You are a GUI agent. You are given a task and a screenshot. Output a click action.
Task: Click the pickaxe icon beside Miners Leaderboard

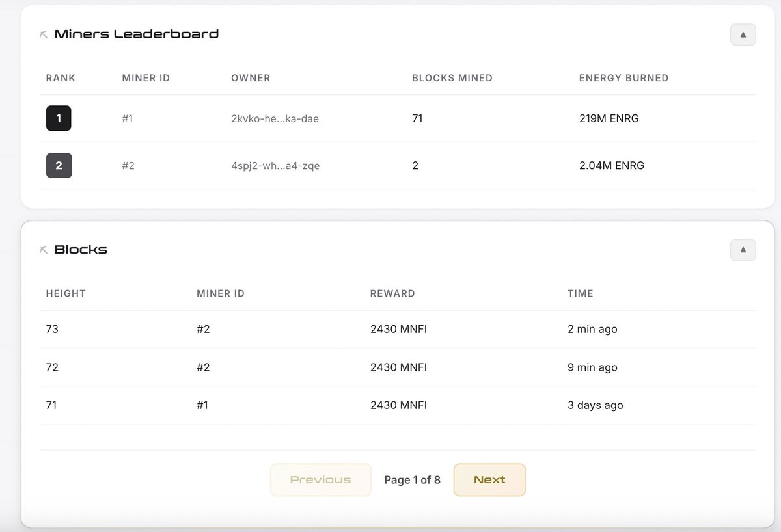(44, 35)
